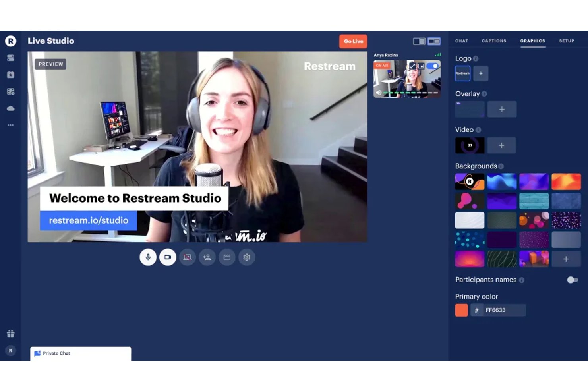
Task: Click the orange primary color swatch
Action: (x=461, y=310)
